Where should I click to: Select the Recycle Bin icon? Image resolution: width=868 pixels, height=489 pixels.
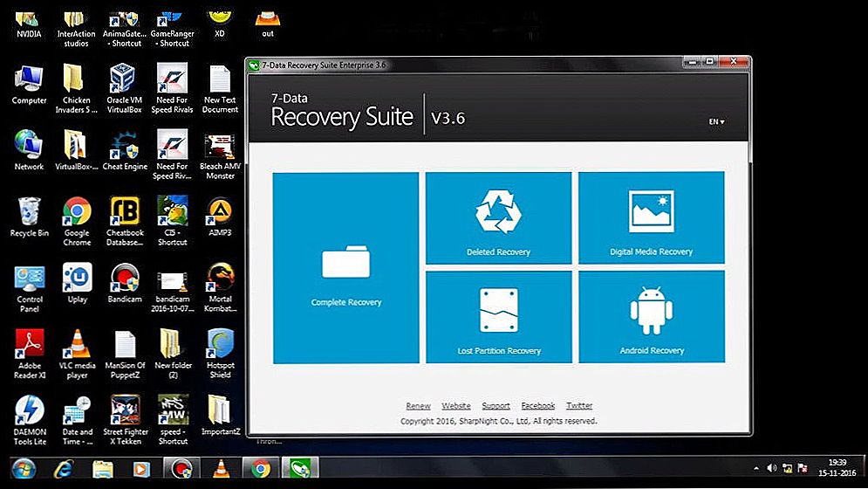(x=29, y=217)
